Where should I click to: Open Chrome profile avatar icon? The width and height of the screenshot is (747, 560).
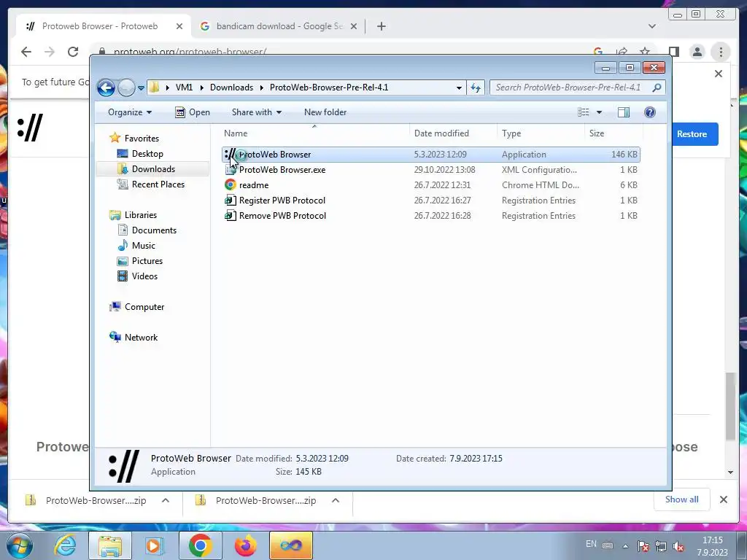pyautogui.click(x=697, y=52)
